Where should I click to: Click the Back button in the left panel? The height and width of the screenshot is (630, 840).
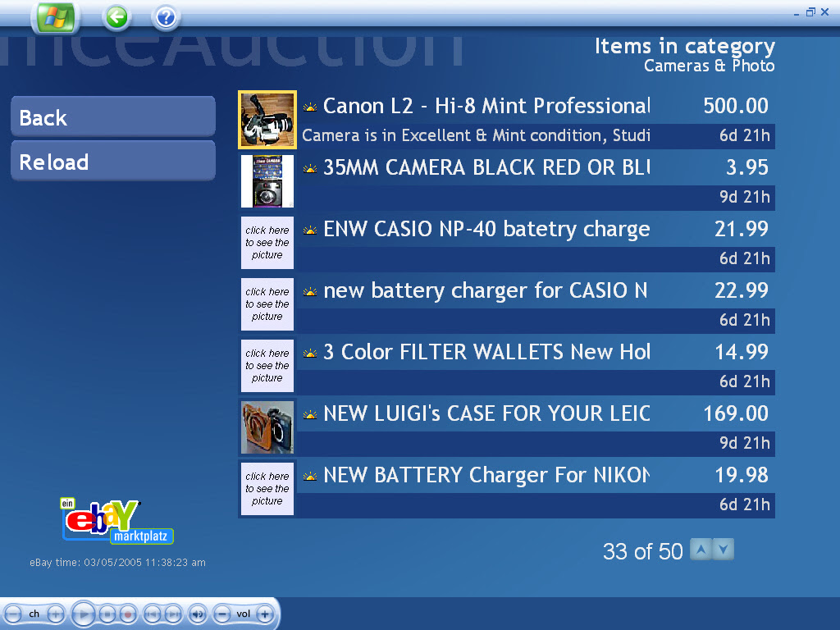coord(113,116)
